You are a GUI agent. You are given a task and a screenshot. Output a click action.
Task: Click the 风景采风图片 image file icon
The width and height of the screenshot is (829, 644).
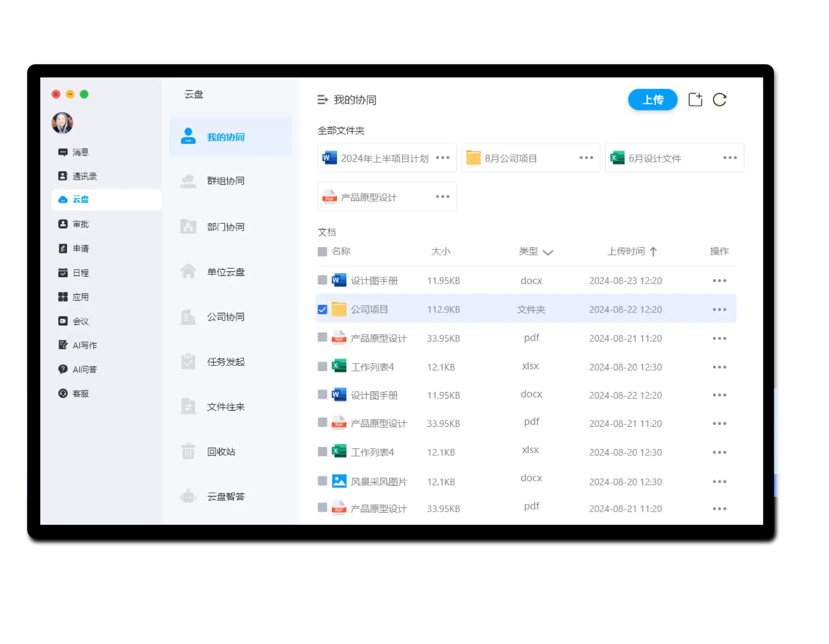339,481
